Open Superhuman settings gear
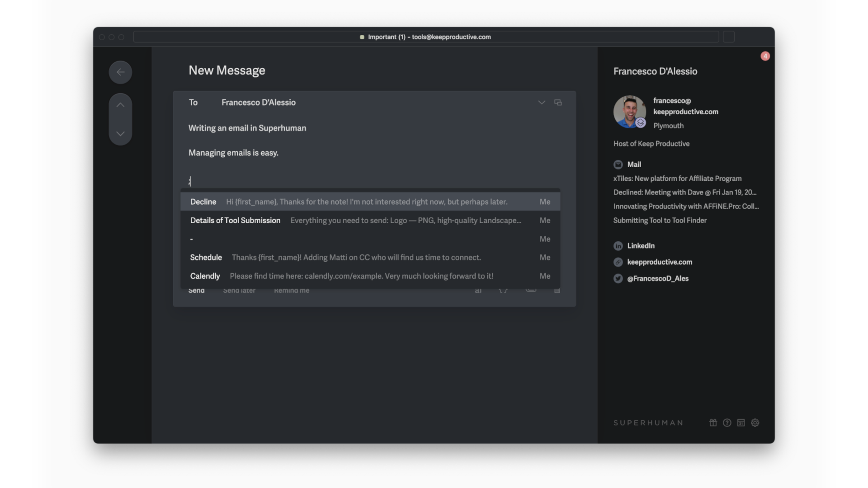This screenshot has width=868, height=488. pos(755,423)
